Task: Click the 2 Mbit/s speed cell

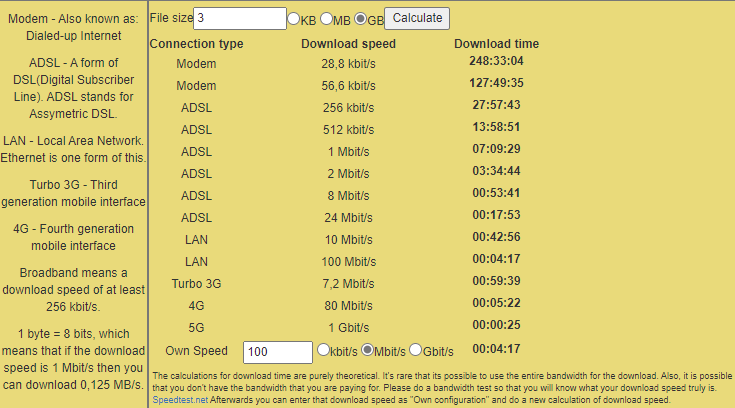Action: pos(348,174)
